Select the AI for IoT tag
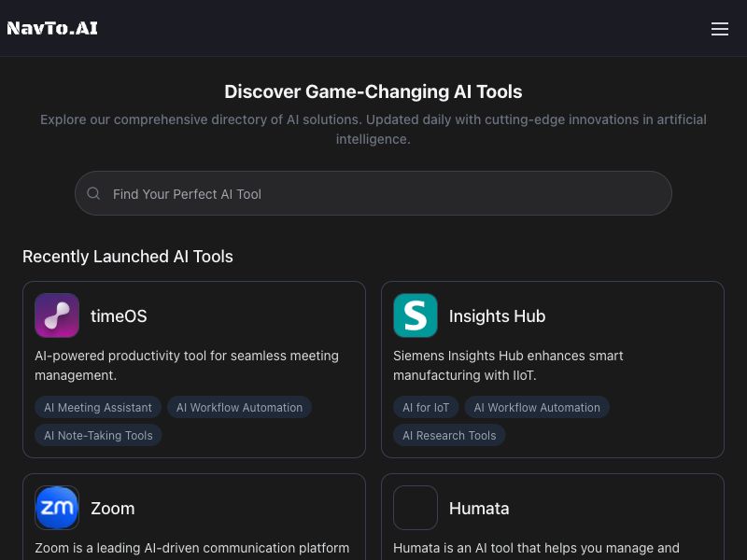 426,408
